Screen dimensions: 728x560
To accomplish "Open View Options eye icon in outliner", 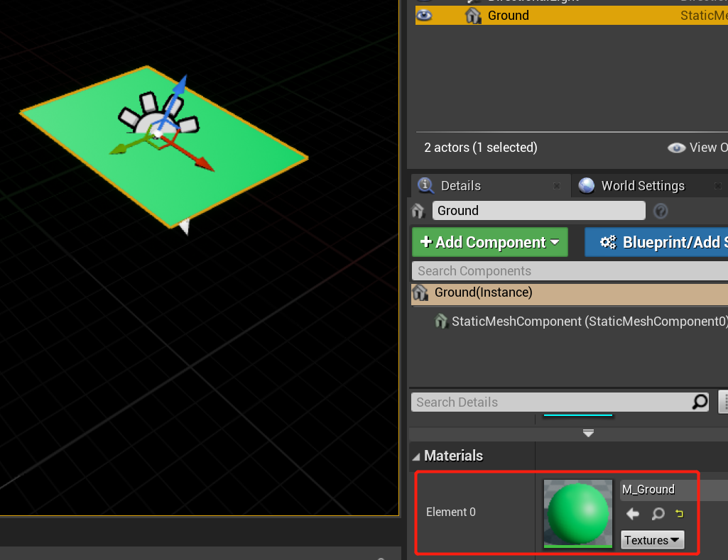I will pyautogui.click(x=676, y=148).
